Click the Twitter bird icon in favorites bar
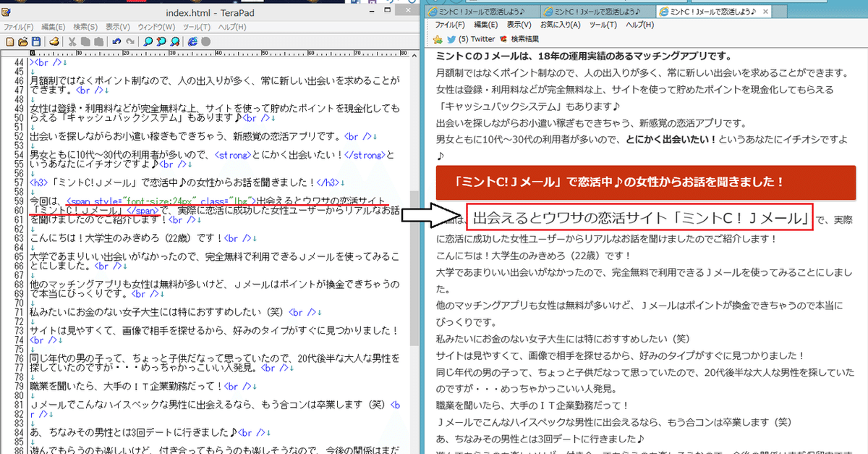Image resolution: width=868 pixels, height=454 pixels. [x=451, y=39]
